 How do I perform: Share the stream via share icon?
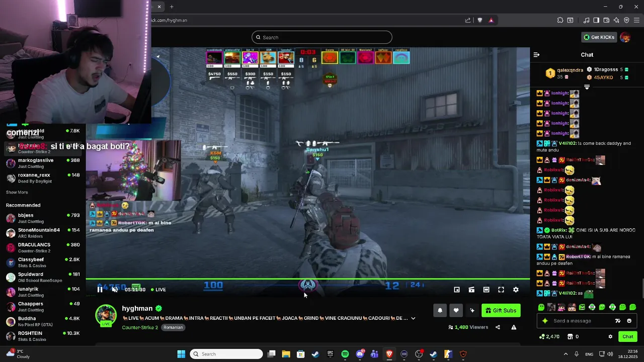(498, 327)
